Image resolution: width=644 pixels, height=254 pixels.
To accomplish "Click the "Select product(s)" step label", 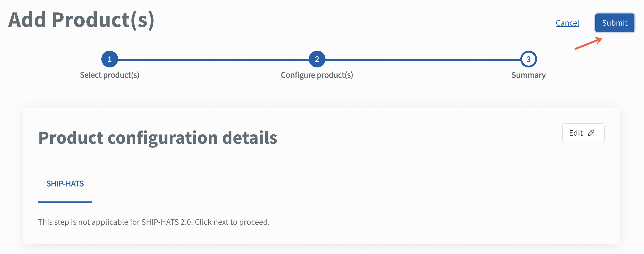I will tap(110, 75).
